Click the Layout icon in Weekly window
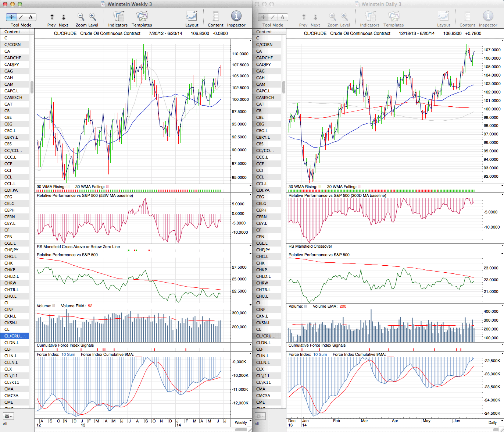Viewport: 504px width, 432px height. point(192,17)
